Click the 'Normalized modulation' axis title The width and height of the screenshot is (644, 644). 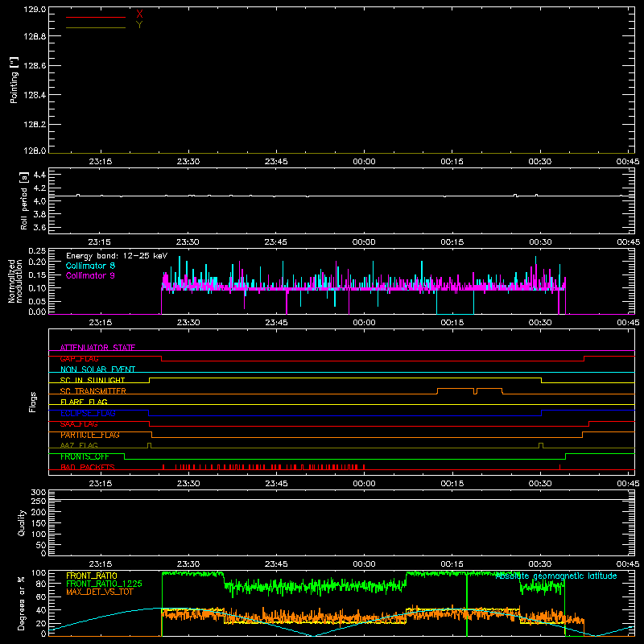[x=15, y=281]
